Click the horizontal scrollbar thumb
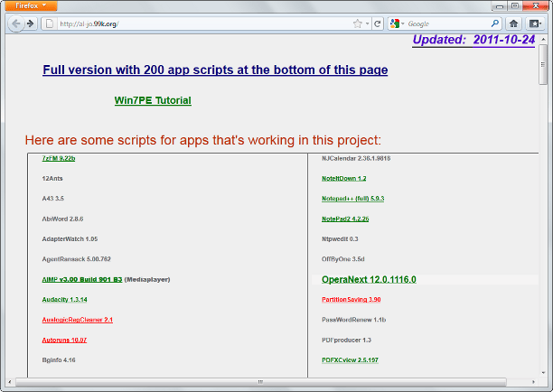 [x=261, y=382]
